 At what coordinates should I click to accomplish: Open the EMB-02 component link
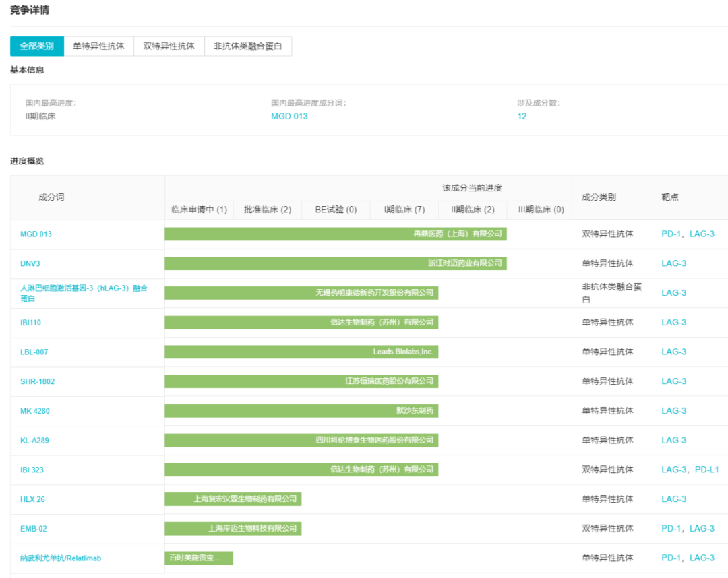click(x=34, y=529)
